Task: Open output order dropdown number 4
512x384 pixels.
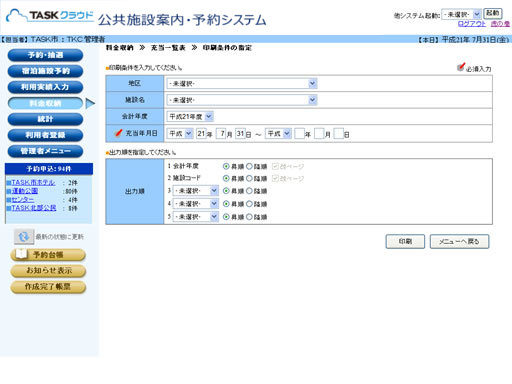Action: [195, 204]
